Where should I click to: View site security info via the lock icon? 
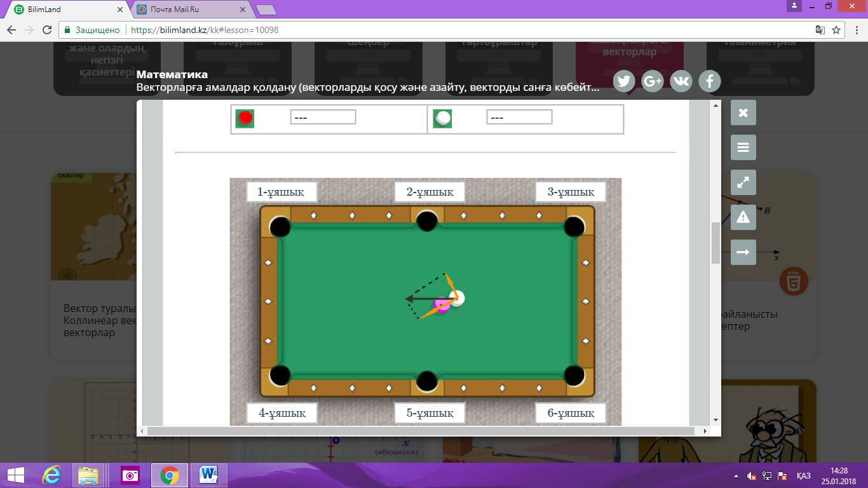pyautogui.click(x=67, y=30)
